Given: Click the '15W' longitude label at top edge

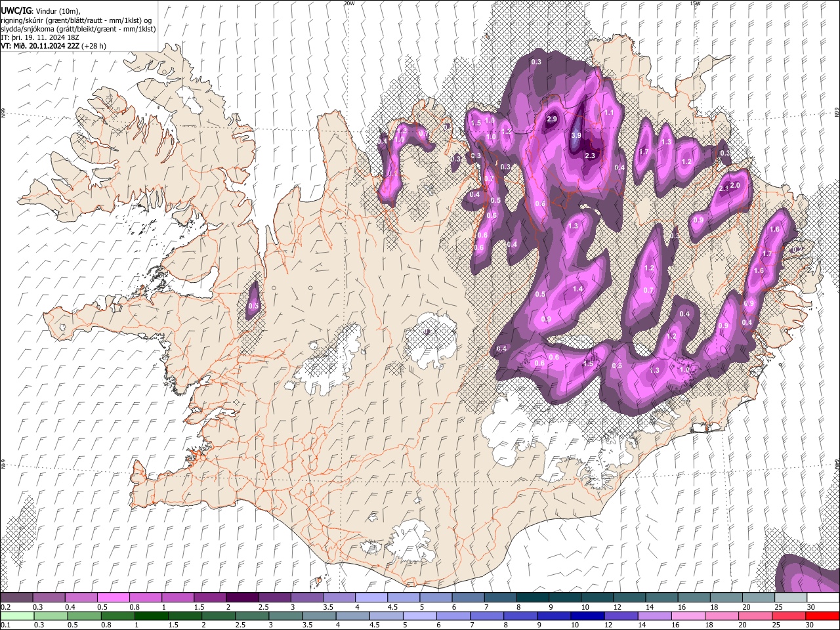Looking at the screenshot, I should (695, 3).
